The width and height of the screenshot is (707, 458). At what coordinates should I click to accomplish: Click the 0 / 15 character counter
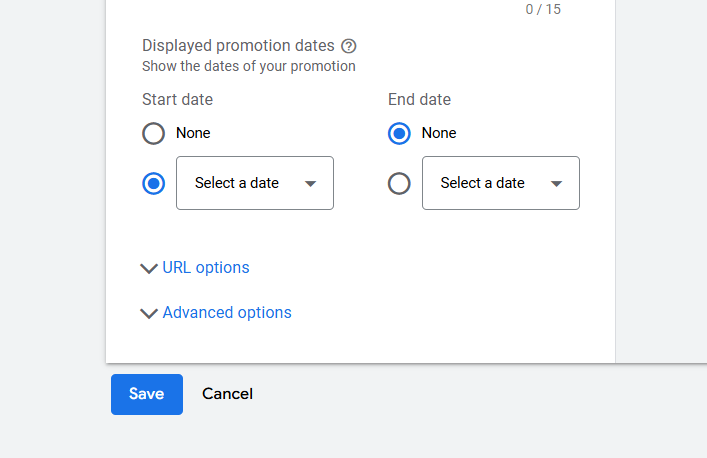[x=543, y=9]
